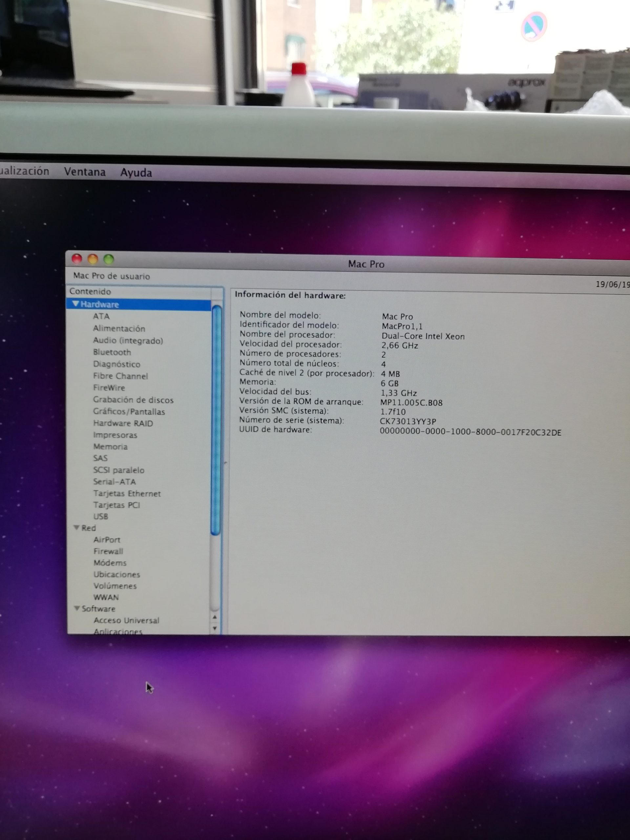Select AirPort under Red
The image size is (630, 840).
[x=107, y=540]
